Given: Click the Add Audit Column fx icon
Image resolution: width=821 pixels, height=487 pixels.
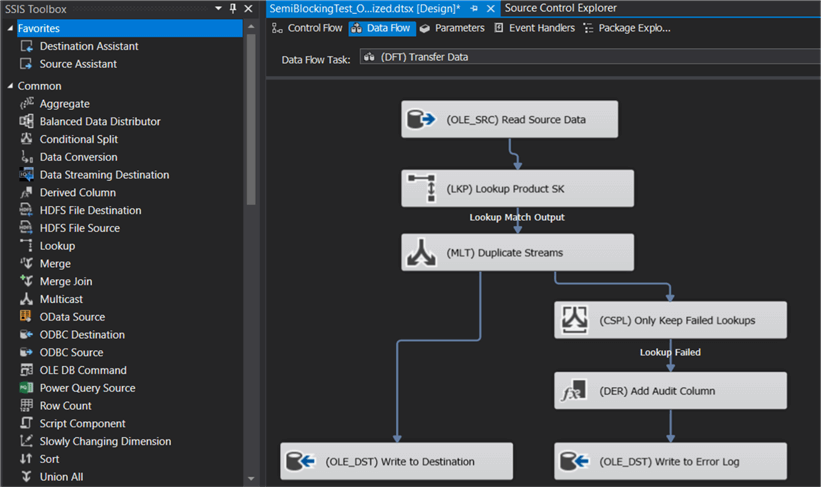Looking at the screenshot, I should click(x=573, y=391).
